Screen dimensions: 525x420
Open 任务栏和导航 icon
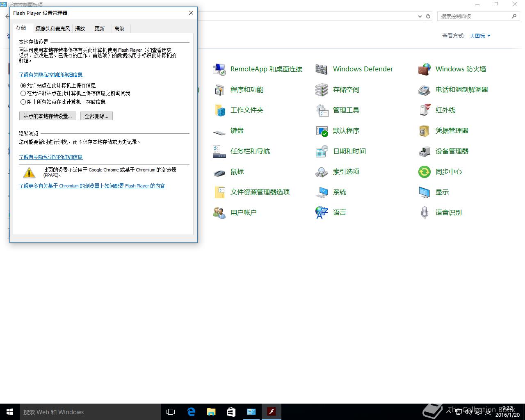coord(219,151)
